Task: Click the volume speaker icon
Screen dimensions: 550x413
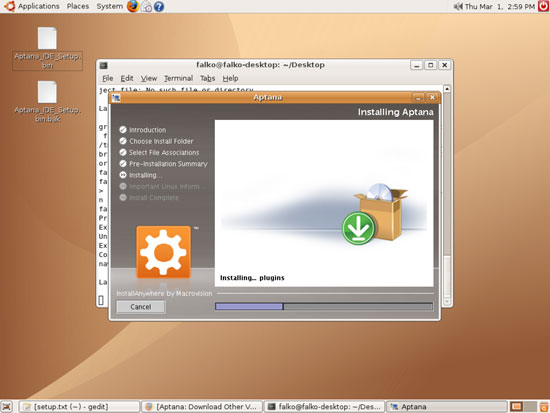Action: click(x=458, y=6)
